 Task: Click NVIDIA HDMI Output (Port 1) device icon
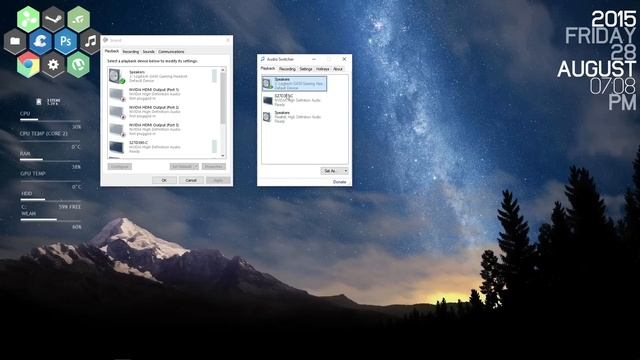(x=117, y=94)
